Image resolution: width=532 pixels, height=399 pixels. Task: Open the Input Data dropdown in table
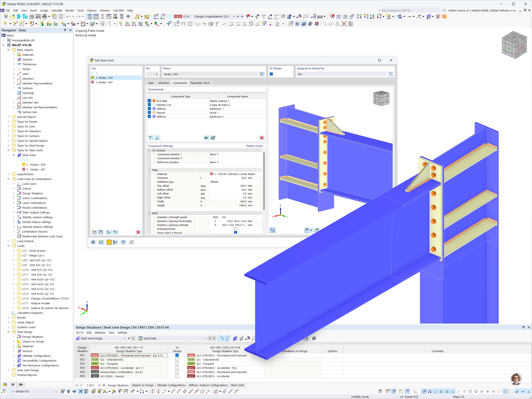click(x=206, y=338)
